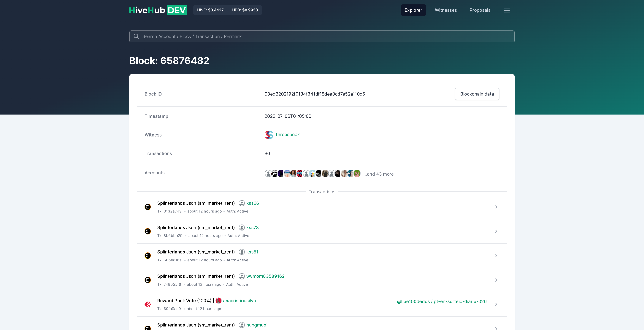Screen dimensions: 644x330
Task: Click the search magnifier icon
Action: [136, 36]
